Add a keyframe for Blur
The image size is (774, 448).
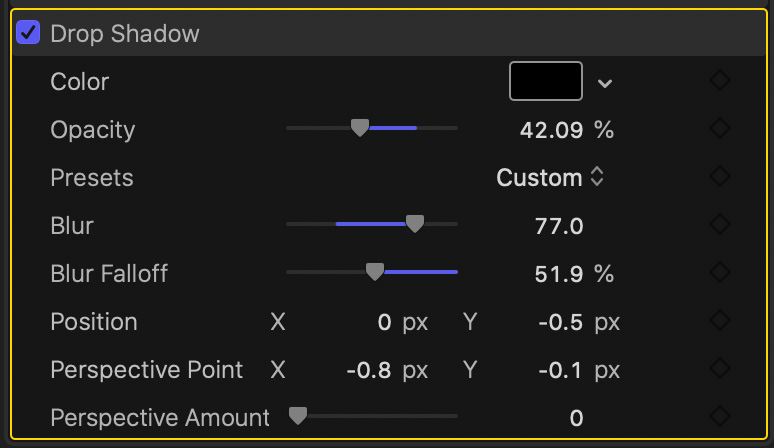point(719,225)
